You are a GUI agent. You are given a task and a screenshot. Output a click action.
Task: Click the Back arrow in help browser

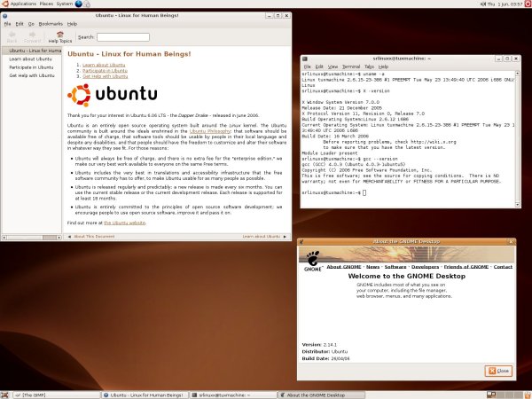pyautogui.click(x=12, y=35)
